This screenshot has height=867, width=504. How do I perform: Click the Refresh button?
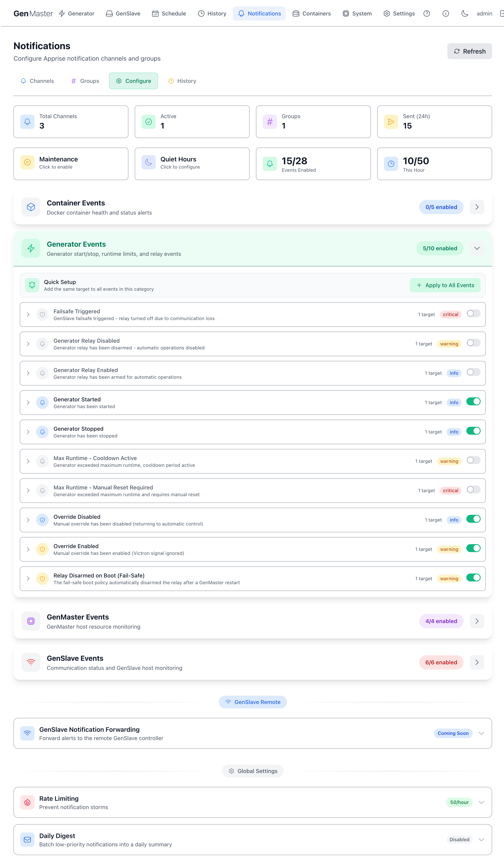469,51
